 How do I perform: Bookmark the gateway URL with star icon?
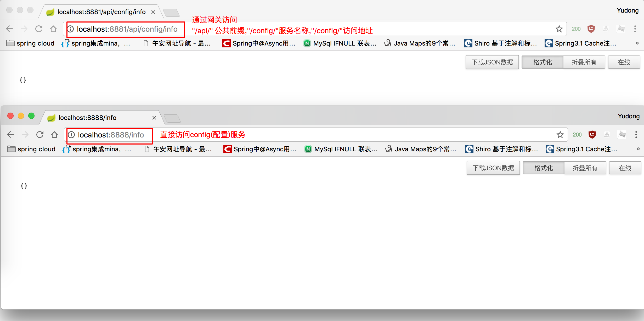[559, 29]
